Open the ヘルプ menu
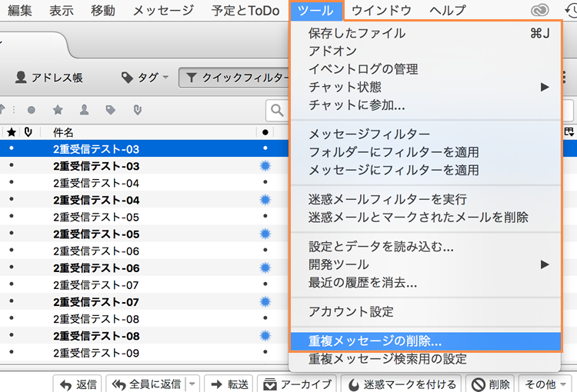 pos(448,10)
